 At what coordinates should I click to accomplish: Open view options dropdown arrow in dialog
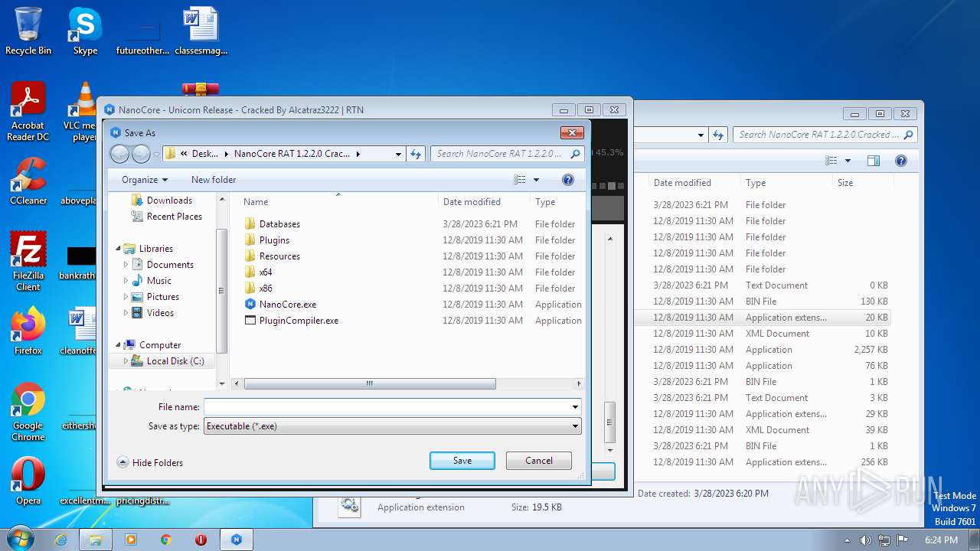(536, 180)
